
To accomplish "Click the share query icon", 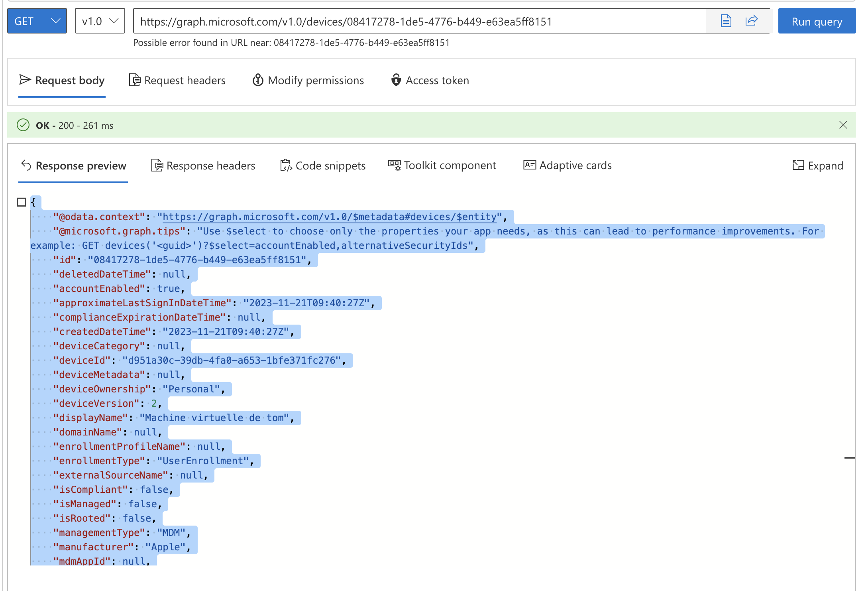I will [x=752, y=21].
